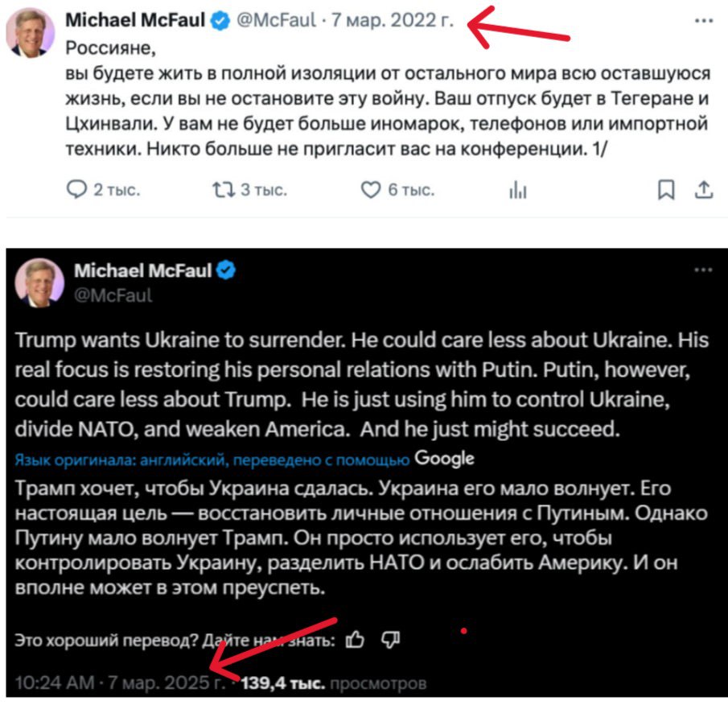
Task: Click the reply icon on the first tweet
Action: (x=76, y=190)
